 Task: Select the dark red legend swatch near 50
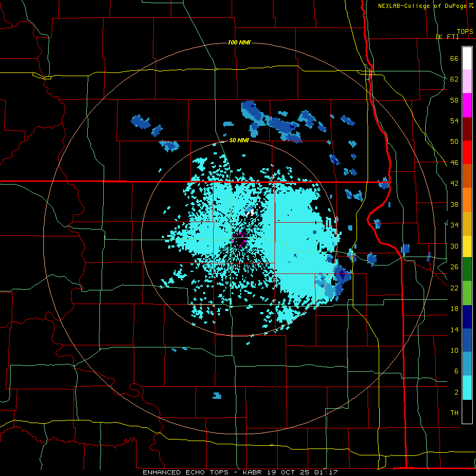(467, 129)
